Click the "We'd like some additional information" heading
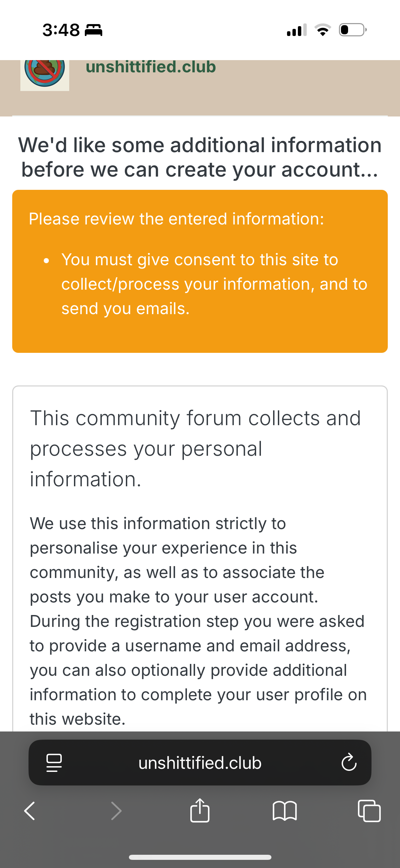Image resolution: width=400 pixels, height=868 pixels. (x=200, y=157)
